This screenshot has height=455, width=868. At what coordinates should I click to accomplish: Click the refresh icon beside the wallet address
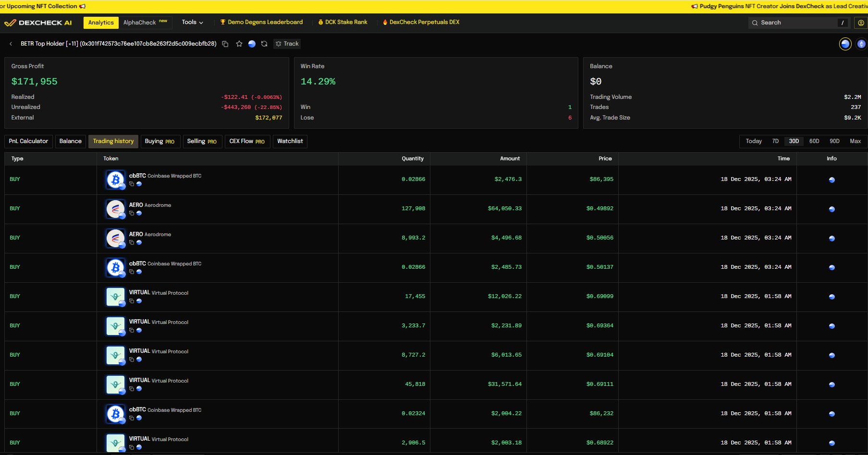pyautogui.click(x=264, y=44)
